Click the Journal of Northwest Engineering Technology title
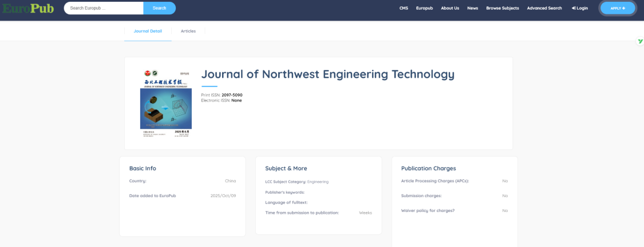The width and height of the screenshot is (644, 247). pyautogui.click(x=327, y=74)
